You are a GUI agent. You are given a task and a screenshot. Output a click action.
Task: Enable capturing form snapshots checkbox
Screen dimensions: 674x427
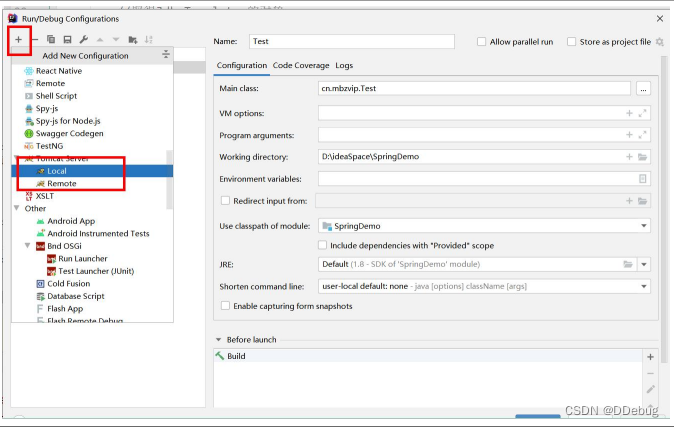pos(225,306)
